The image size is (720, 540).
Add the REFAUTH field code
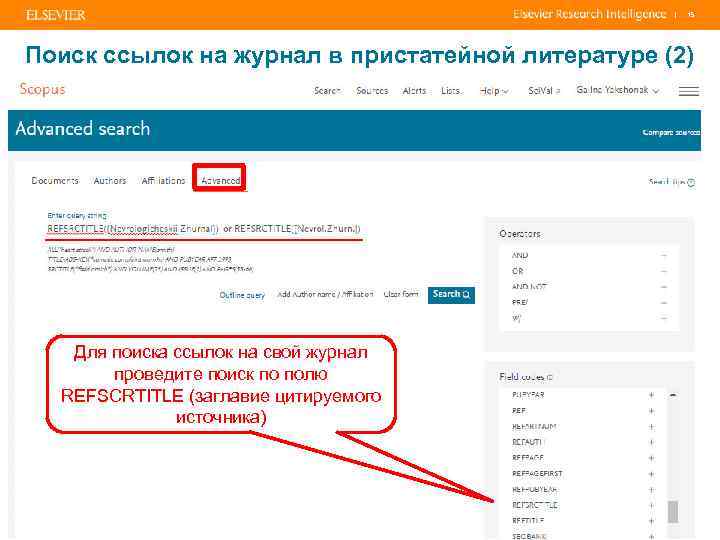tap(651, 442)
